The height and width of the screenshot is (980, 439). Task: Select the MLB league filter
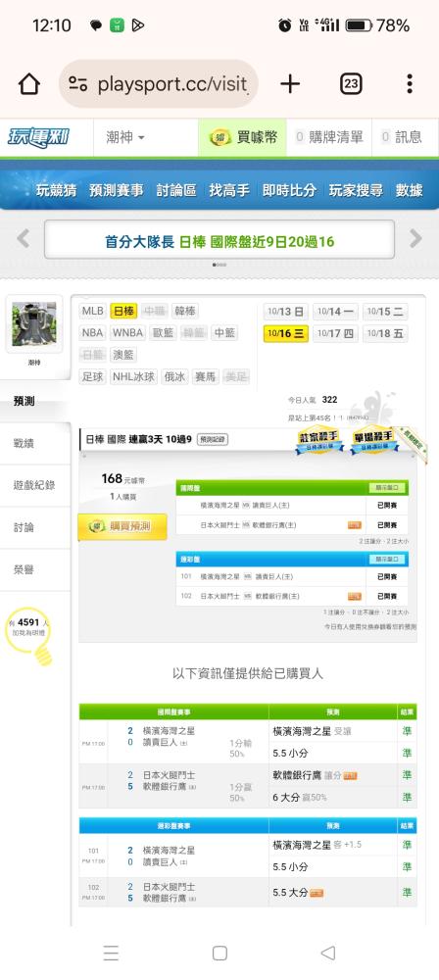click(x=92, y=311)
